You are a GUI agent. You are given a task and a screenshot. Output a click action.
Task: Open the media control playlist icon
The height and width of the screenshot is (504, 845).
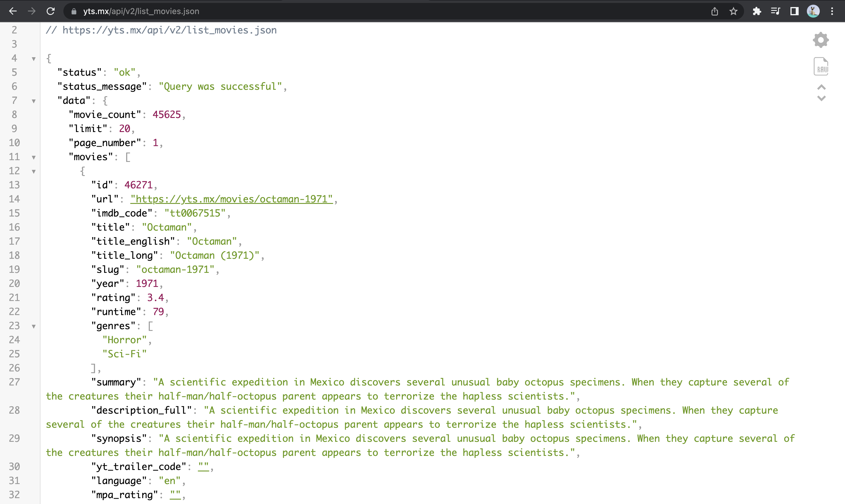pos(775,11)
